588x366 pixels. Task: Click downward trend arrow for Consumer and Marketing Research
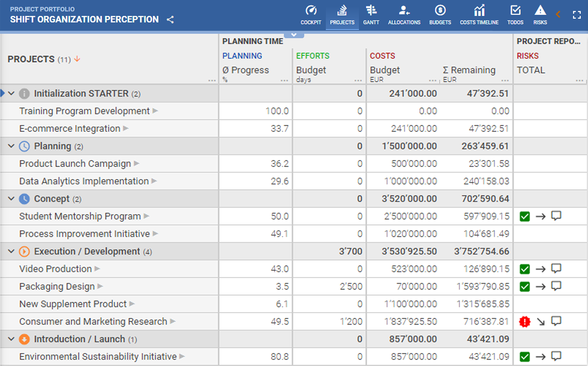(541, 322)
